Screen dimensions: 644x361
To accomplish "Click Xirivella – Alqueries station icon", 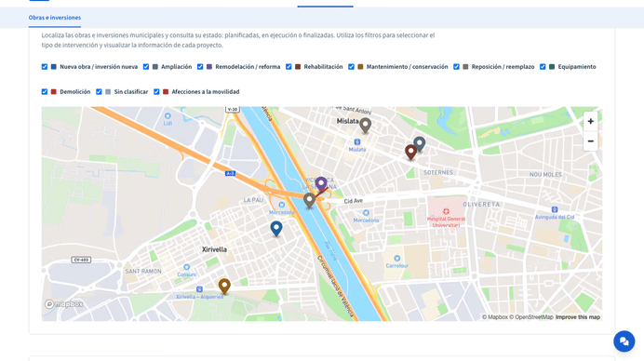I will coord(199,289).
